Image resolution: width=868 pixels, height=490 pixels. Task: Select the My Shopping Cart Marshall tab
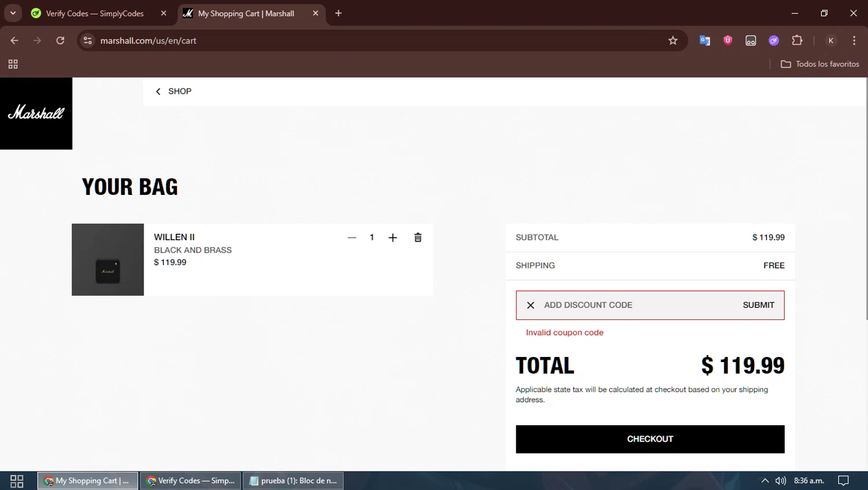coord(246,13)
